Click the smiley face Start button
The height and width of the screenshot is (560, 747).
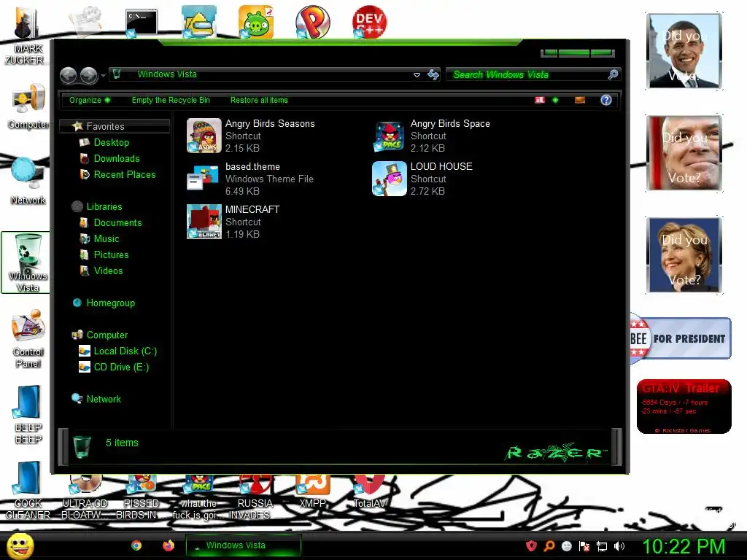[x=20, y=545]
